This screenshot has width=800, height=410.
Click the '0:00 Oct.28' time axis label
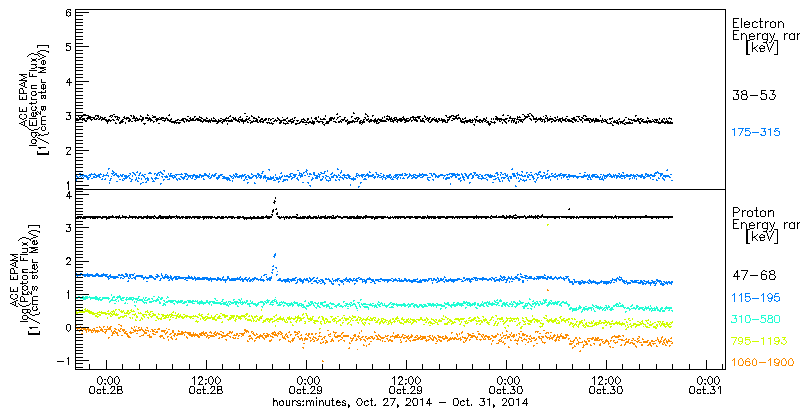107,387
